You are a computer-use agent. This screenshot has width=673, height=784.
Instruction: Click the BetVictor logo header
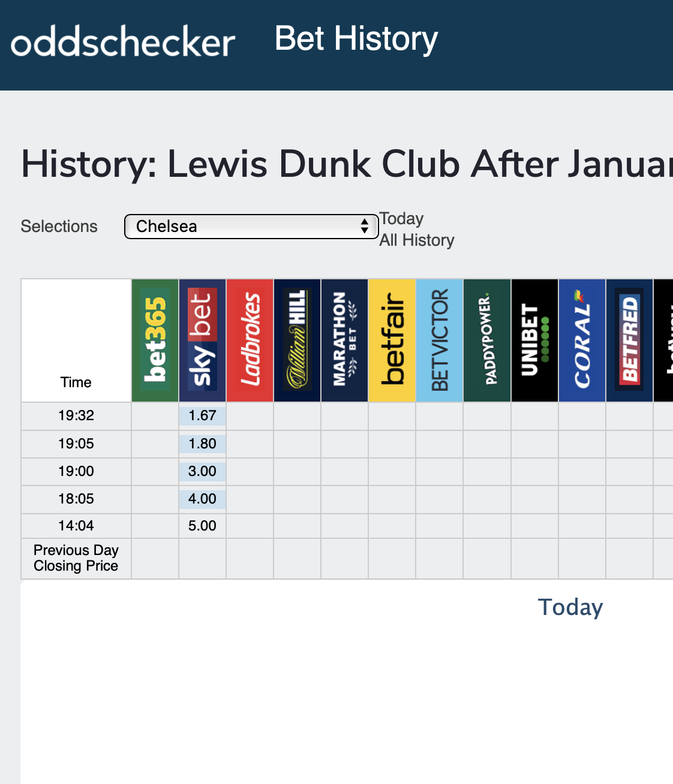coord(440,340)
